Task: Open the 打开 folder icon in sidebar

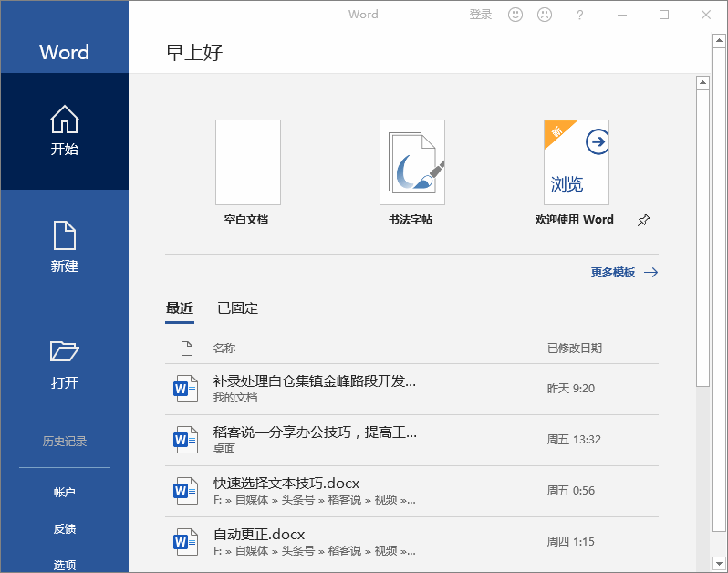Action: coord(65,351)
